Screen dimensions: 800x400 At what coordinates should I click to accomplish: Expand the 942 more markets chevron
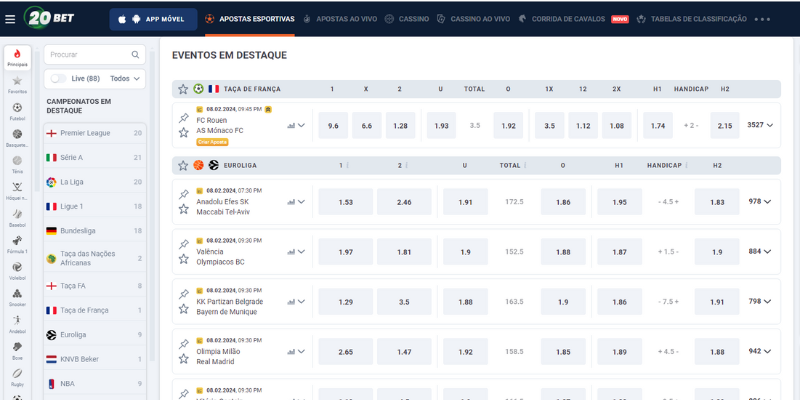pyautogui.click(x=767, y=352)
